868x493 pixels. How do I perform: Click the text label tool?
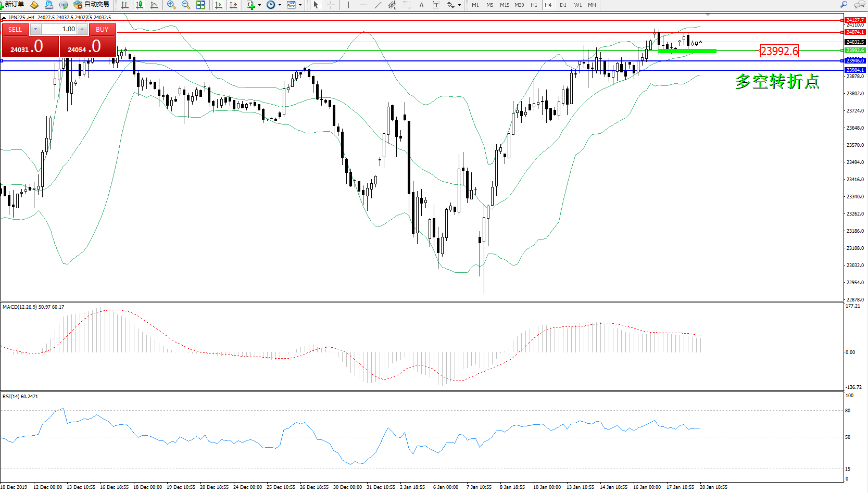click(x=421, y=5)
